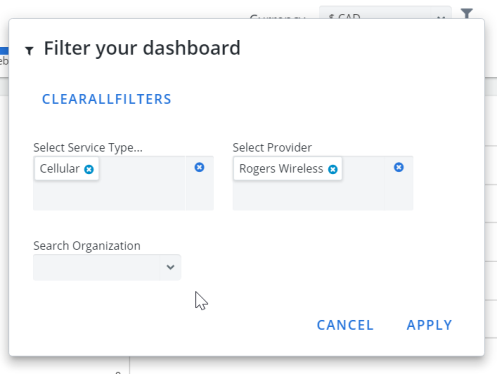Select the Cellular chip label

(x=60, y=169)
